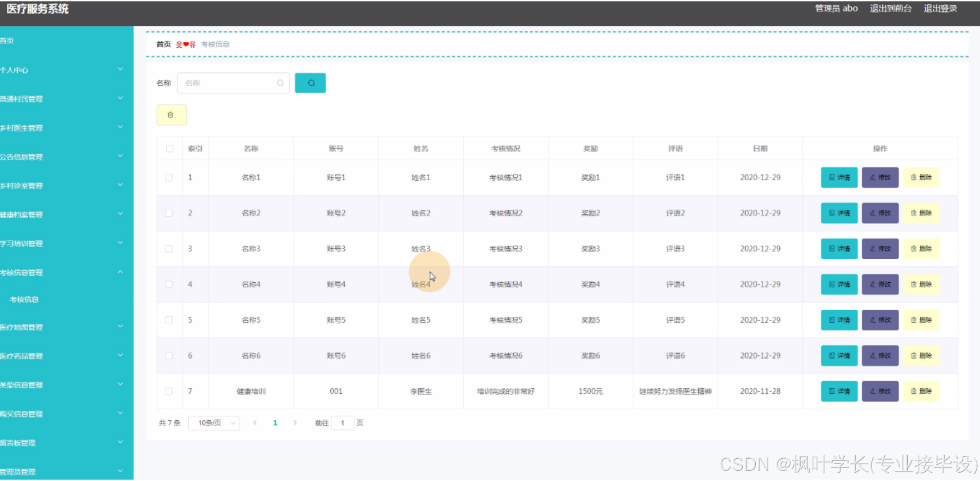Open 详情 for the 健康培训 row
980x481 pixels.
click(x=839, y=391)
